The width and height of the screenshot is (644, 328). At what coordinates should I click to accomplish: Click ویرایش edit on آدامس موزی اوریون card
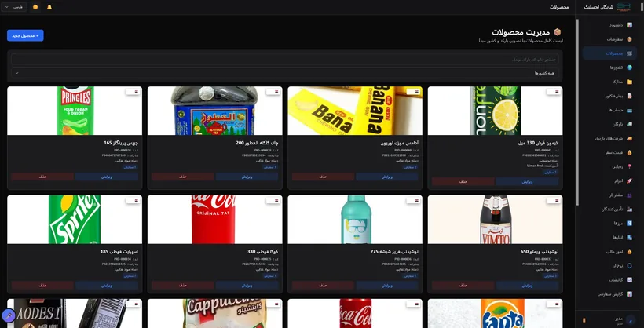pos(387,177)
